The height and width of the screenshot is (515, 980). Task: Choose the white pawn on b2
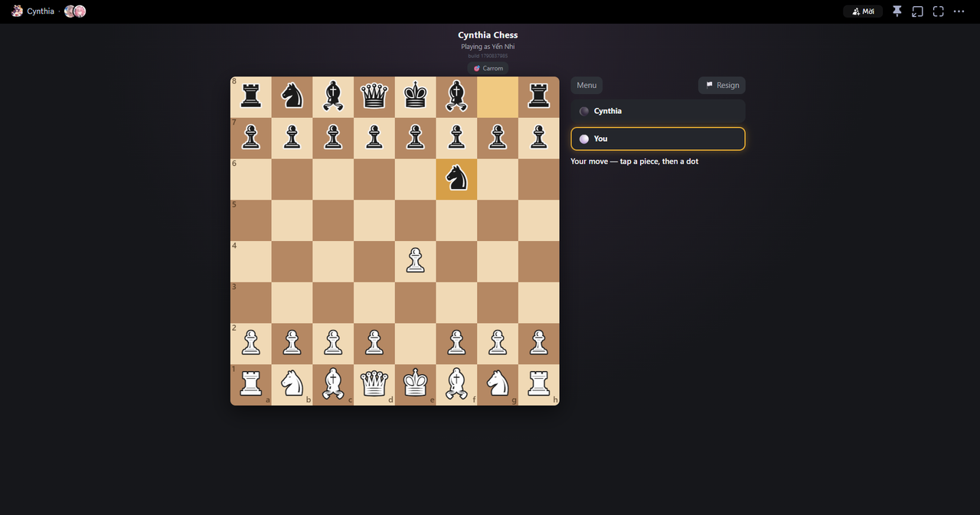292,343
